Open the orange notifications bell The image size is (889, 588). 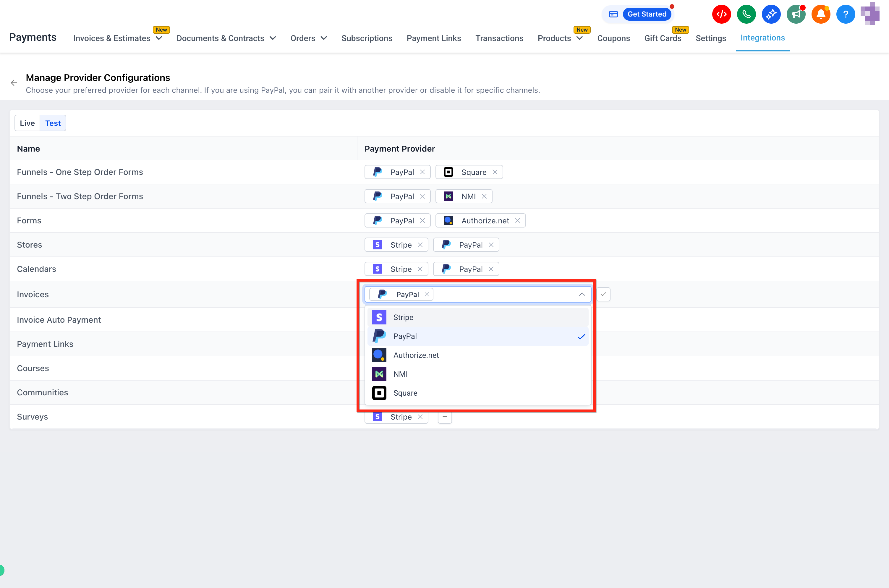(x=821, y=14)
